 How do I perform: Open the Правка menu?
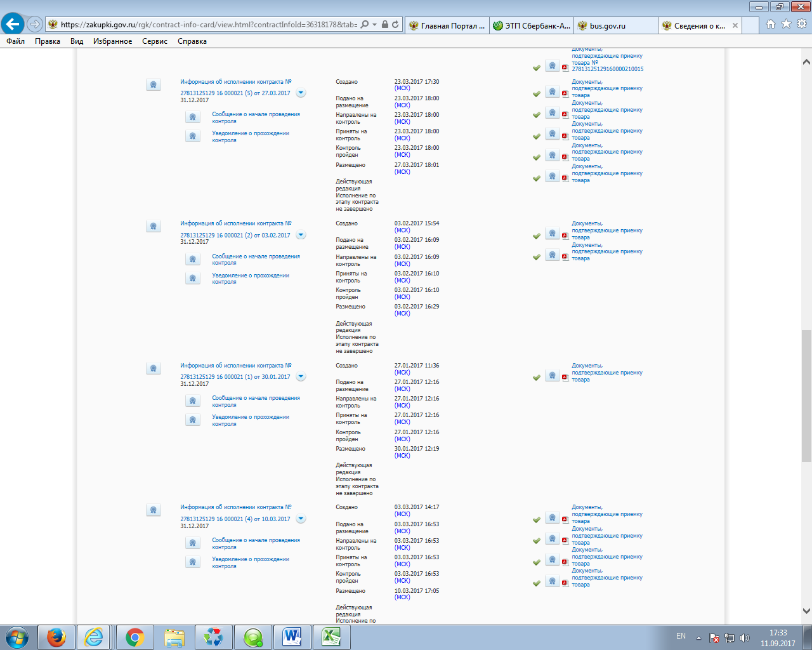tap(48, 41)
